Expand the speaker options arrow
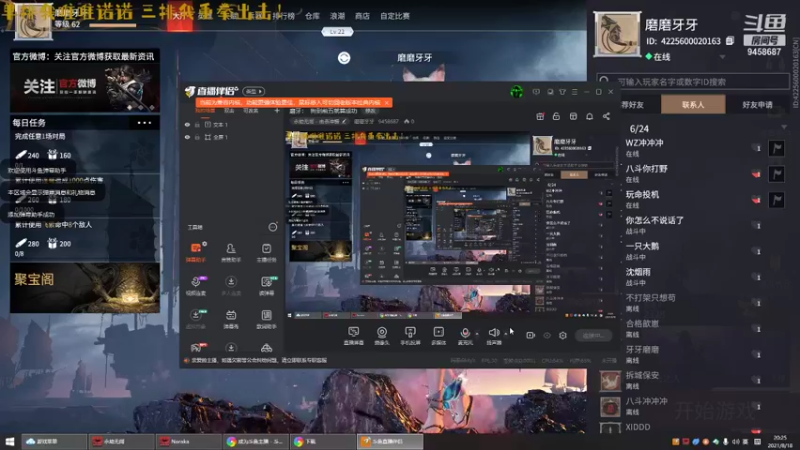This screenshot has width=800, height=450. click(506, 334)
